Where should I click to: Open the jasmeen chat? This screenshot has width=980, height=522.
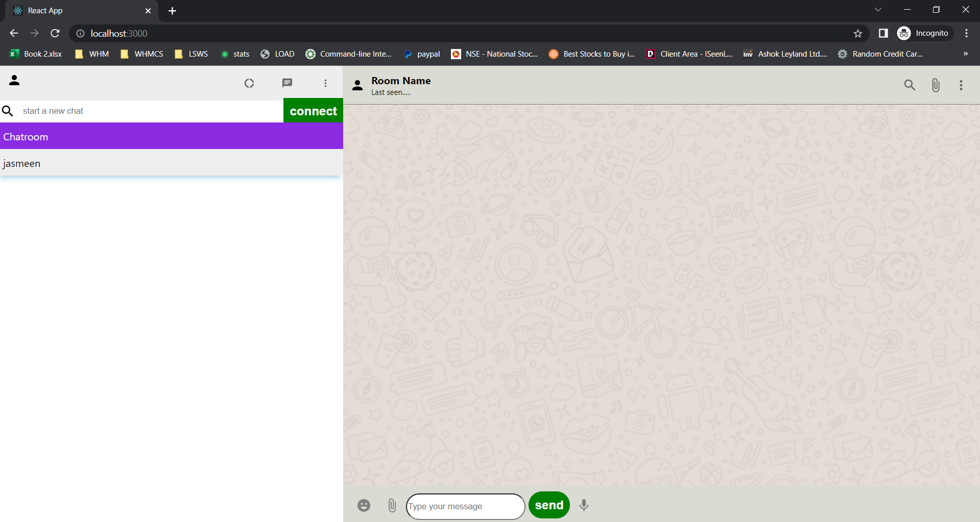coord(171,163)
